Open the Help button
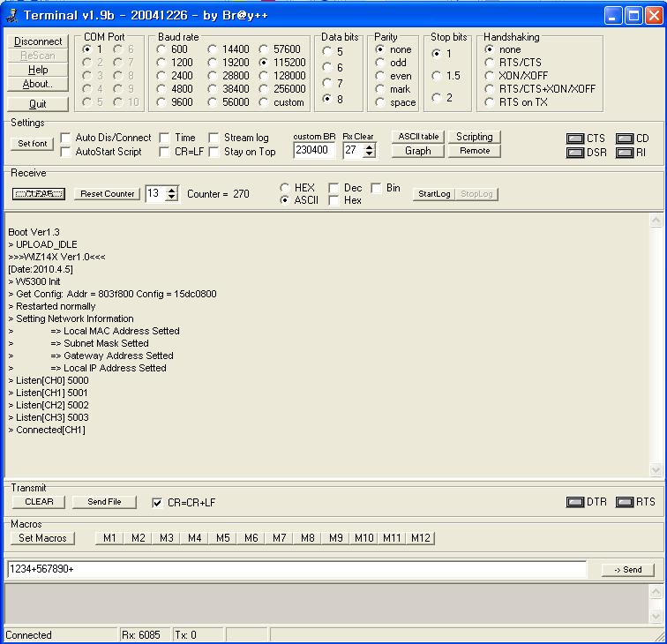 [38, 70]
